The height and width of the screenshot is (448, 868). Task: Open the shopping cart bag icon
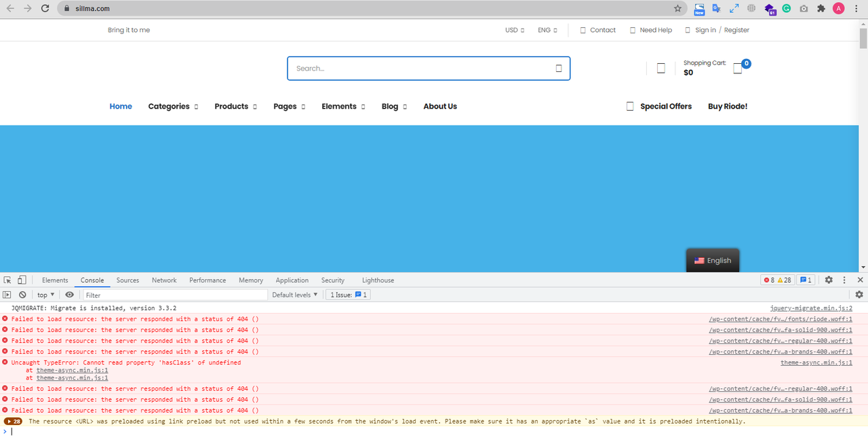pos(738,69)
